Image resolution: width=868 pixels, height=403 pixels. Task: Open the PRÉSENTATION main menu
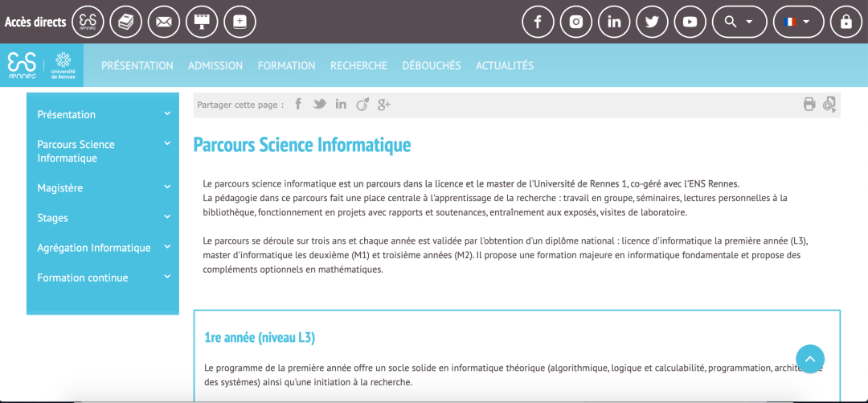click(x=137, y=65)
